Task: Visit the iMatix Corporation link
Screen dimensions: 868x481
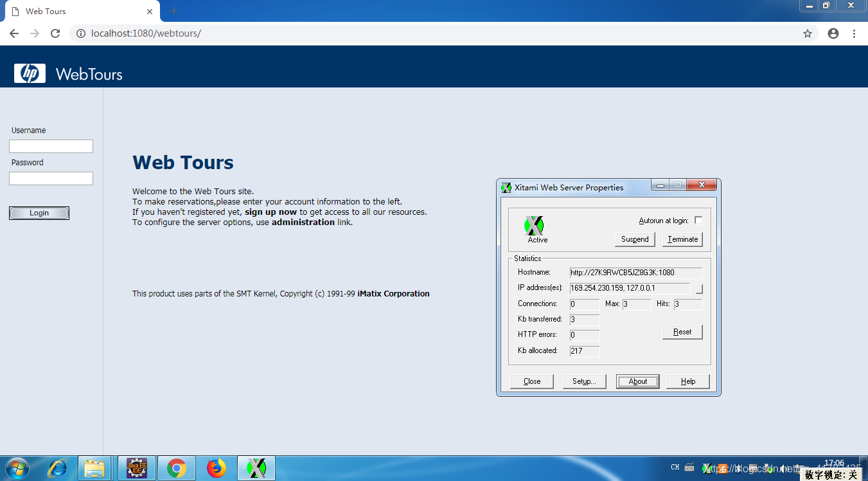Action: pos(393,294)
